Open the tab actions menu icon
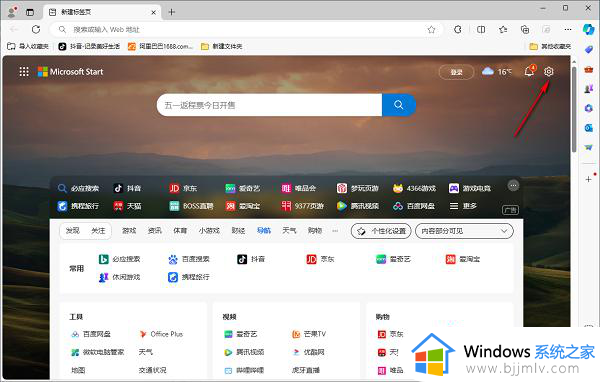600x382 pixels. point(30,12)
